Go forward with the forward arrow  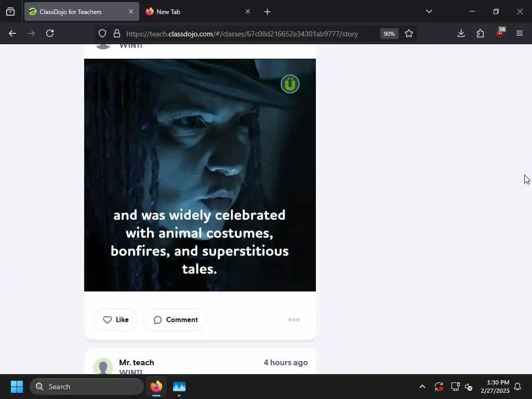point(31,34)
